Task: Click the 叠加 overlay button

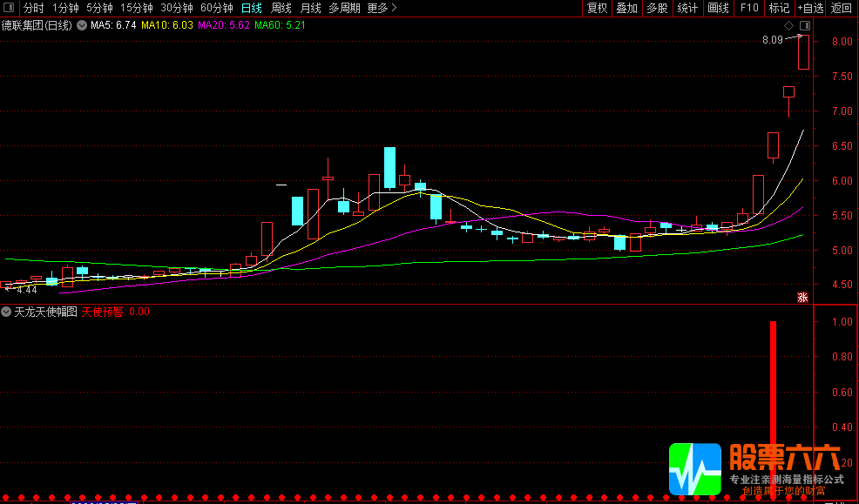Action: click(x=626, y=8)
